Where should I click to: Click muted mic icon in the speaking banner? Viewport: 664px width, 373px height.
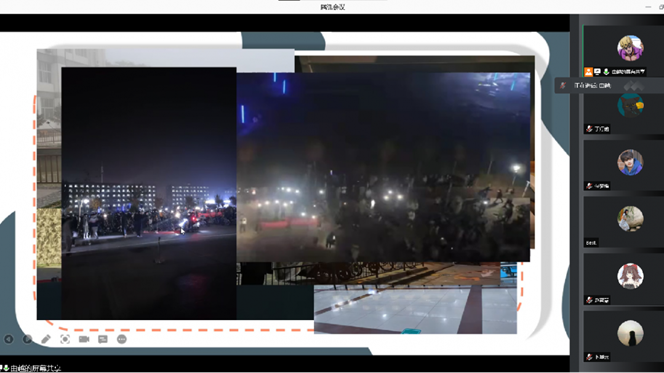[x=563, y=86]
